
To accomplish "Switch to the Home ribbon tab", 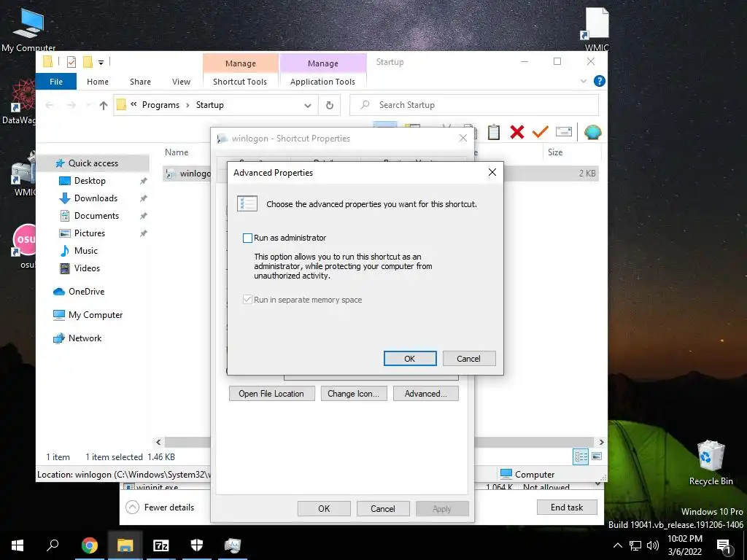I will click(x=98, y=82).
